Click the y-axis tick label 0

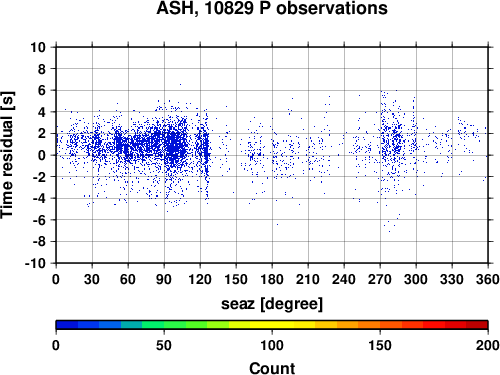click(42, 155)
